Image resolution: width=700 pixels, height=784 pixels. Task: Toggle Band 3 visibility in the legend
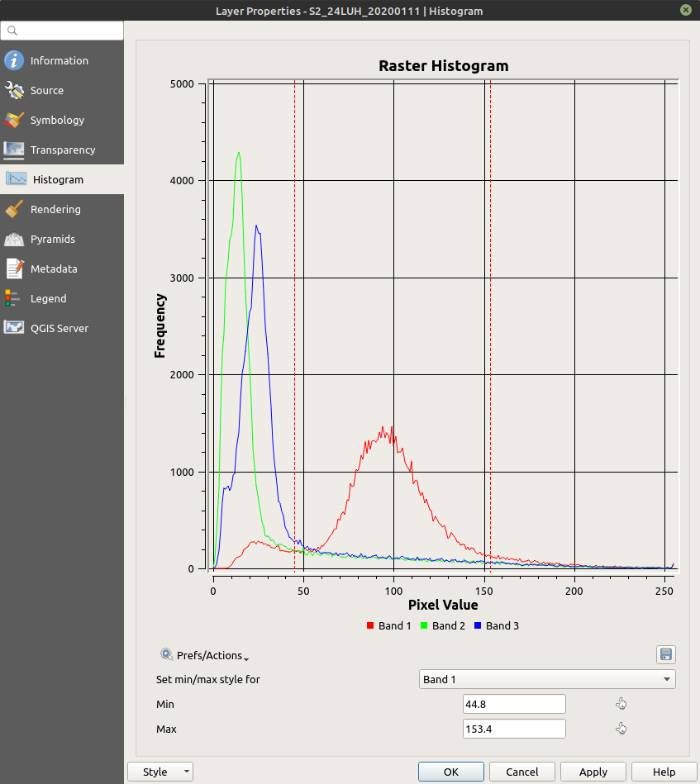(496, 625)
